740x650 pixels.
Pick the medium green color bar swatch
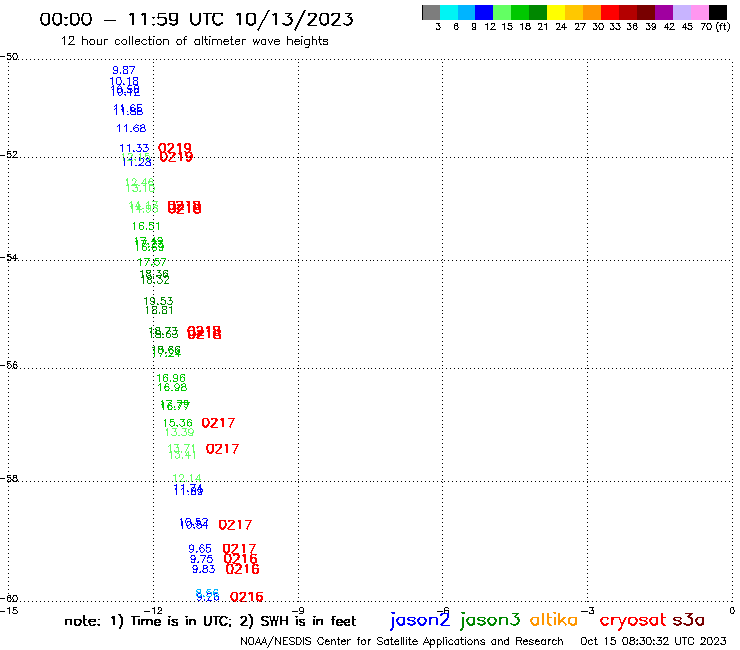click(521, 12)
